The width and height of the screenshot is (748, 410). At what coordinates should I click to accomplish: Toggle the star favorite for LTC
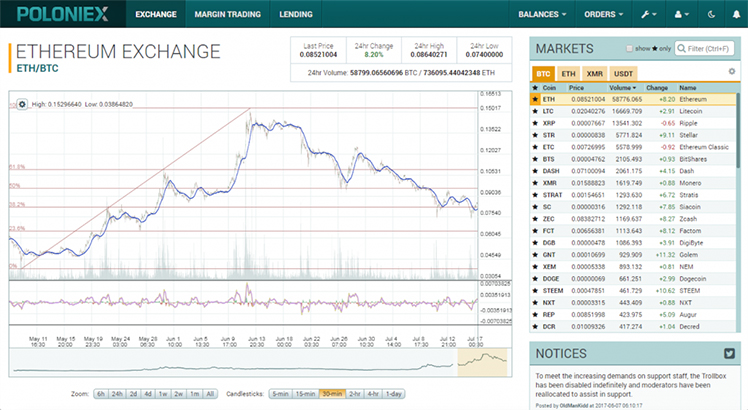pyautogui.click(x=535, y=111)
